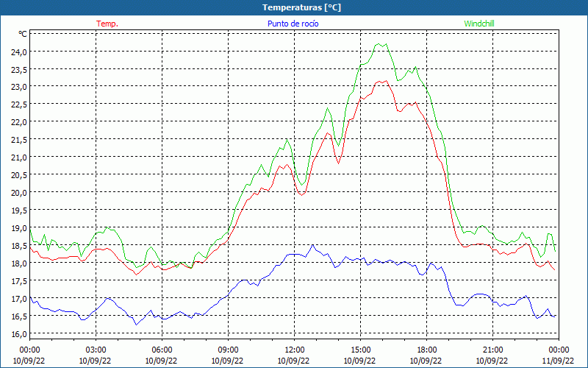Screen dimensions: 588x368
Task: Click the '16,0' y-axis value
Action: coord(19,334)
